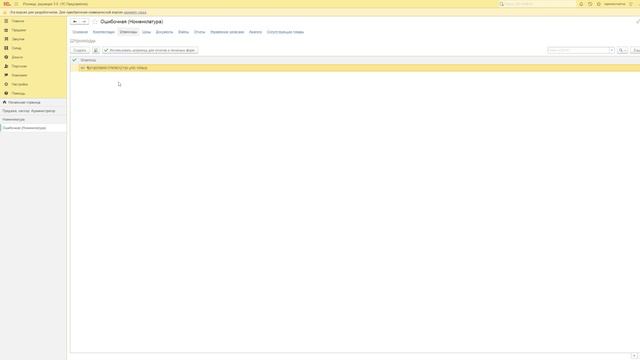Click the text column header in the list
The height and width of the screenshot is (360, 640).
88,60
